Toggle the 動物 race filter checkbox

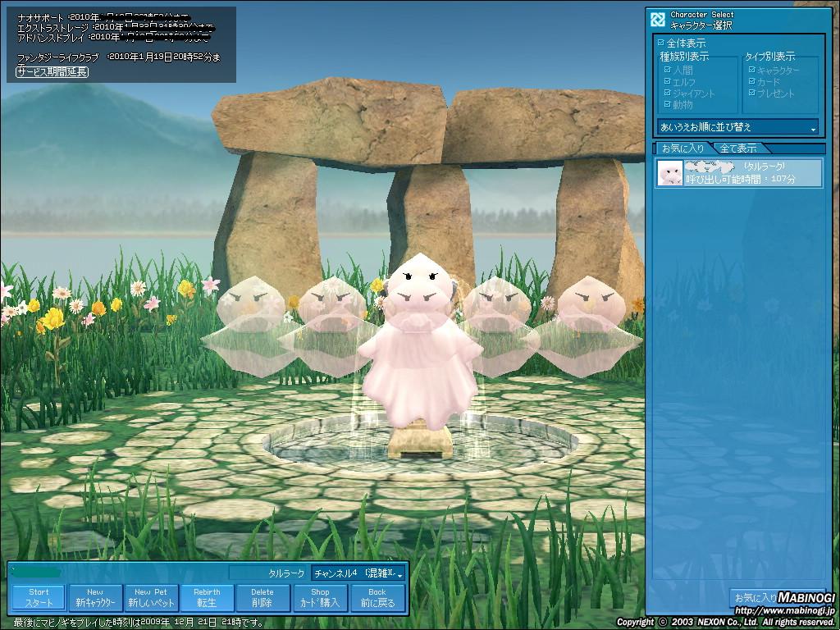point(668,105)
